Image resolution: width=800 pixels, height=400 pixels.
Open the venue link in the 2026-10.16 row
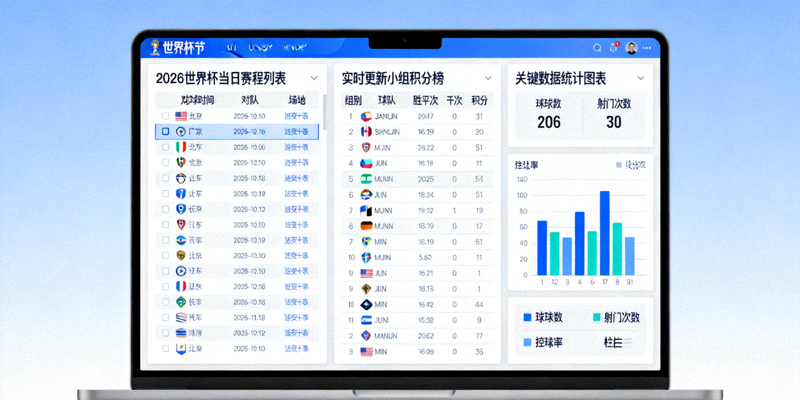tap(296, 286)
